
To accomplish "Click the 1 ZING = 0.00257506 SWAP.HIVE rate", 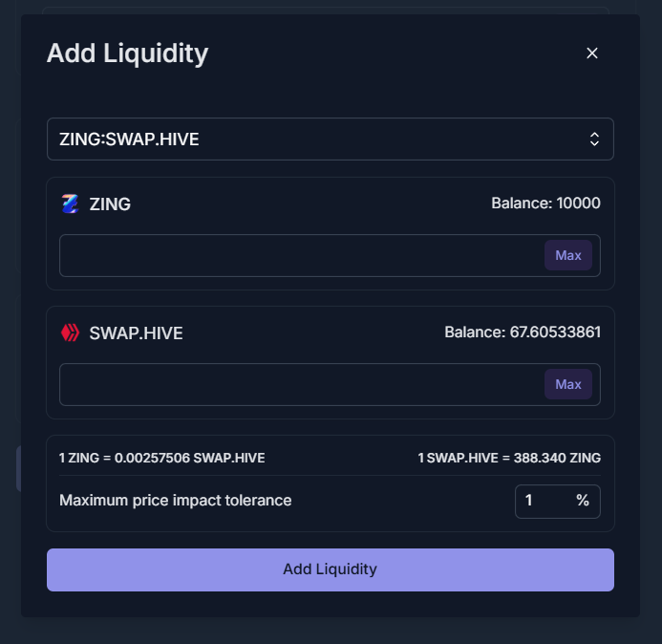I will pos(162,458).
